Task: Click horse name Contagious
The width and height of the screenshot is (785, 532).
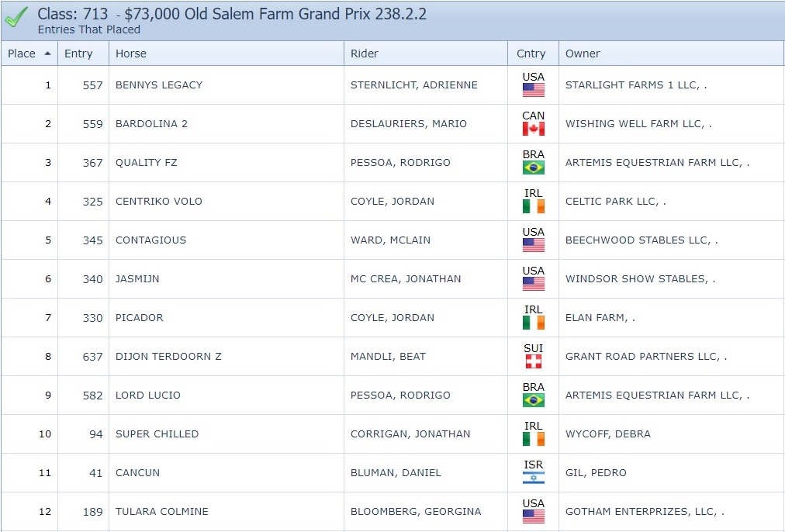Action: point(150,240)
